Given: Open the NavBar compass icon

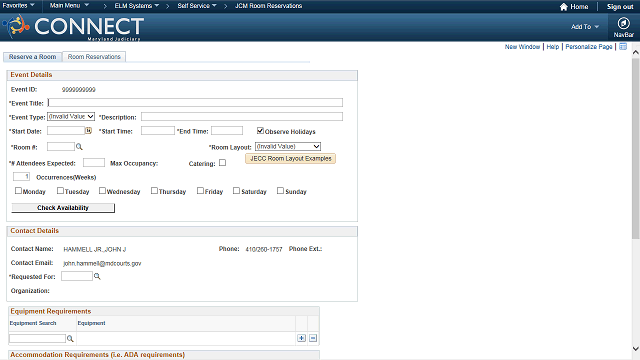Looking at the screenshot, I should pyautogui.click(x=623, y=24).
